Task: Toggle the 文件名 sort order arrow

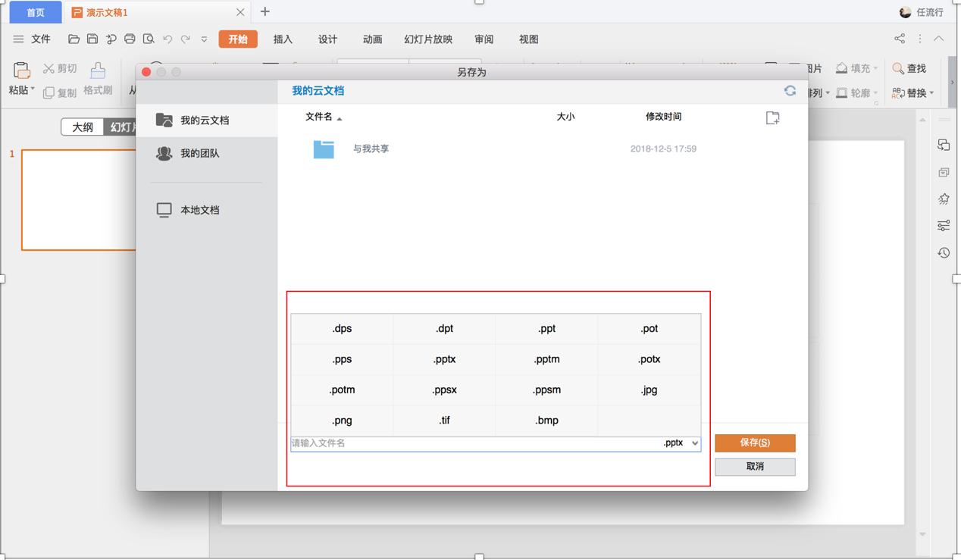Action: [x=340, y=117]
